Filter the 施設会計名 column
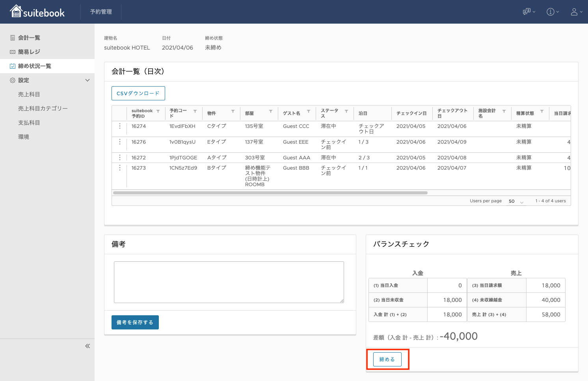Screen dimensions: 588x381 pos(504,111)
